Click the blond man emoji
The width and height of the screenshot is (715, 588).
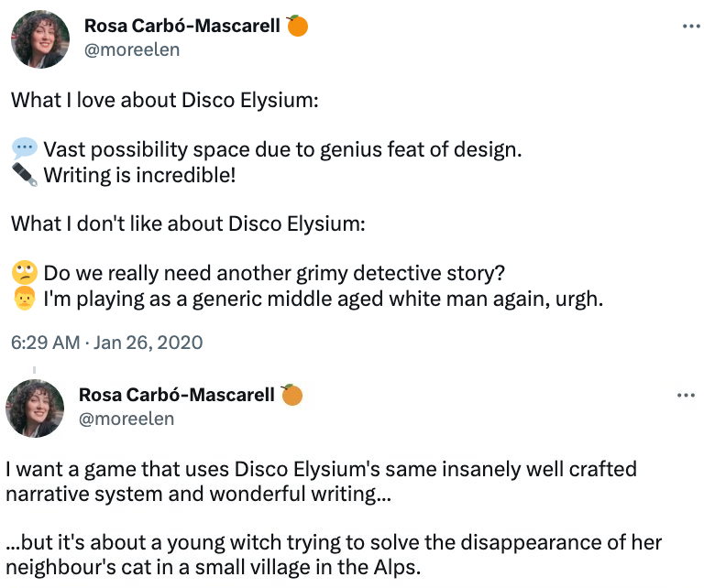tap(25, 299)
